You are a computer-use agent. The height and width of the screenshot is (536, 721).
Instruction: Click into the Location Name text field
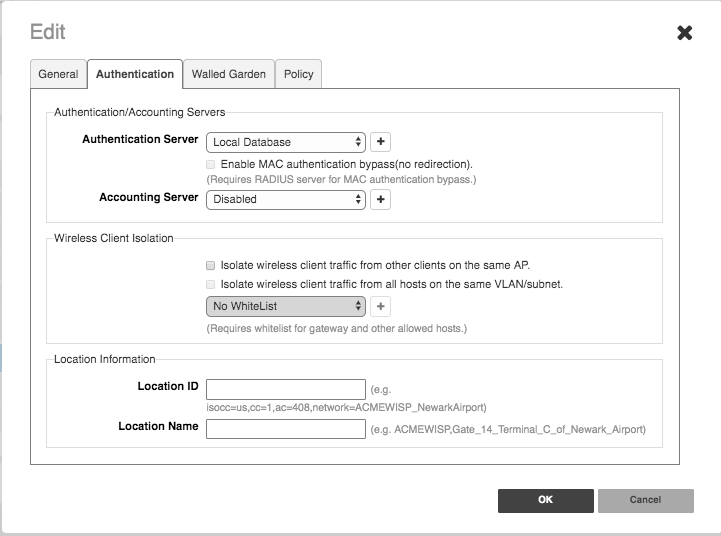click(286, 429)
